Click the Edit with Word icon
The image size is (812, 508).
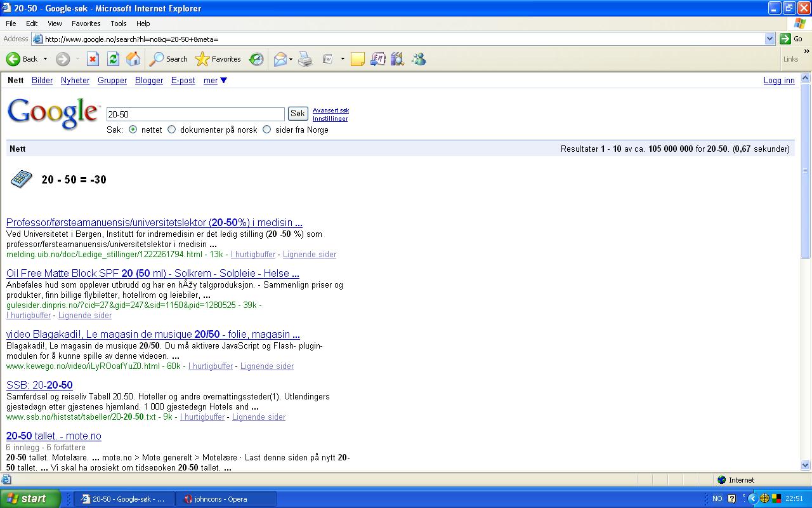point(328,59)
